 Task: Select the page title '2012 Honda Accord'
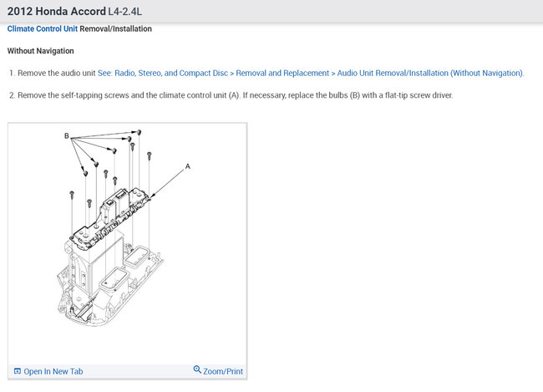(57, 11)
